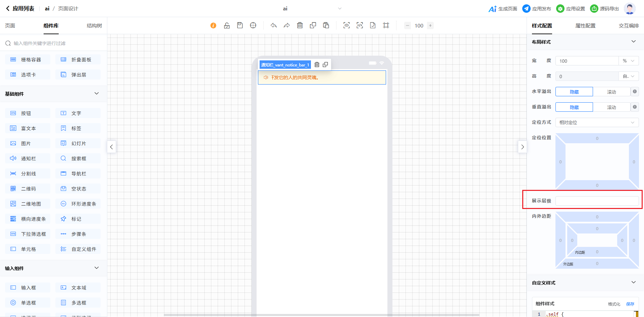The height and width of the screenshot is (317, 644).
Task: Set 水平溢出 to 滚动
Action: (611, 92)
